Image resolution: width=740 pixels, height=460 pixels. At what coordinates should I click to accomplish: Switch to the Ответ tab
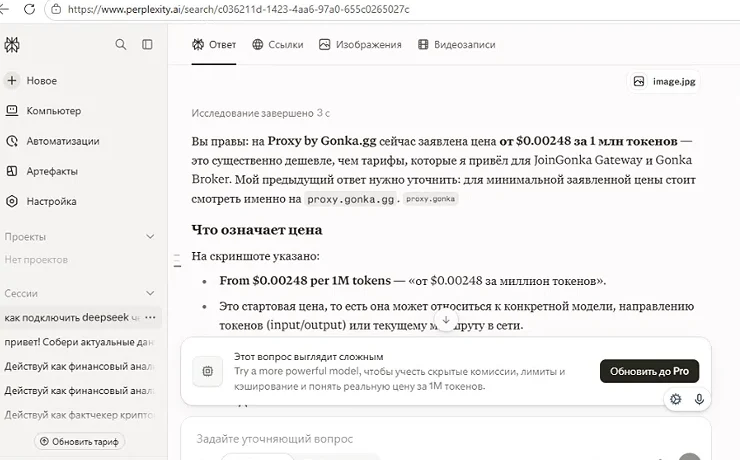214,45
